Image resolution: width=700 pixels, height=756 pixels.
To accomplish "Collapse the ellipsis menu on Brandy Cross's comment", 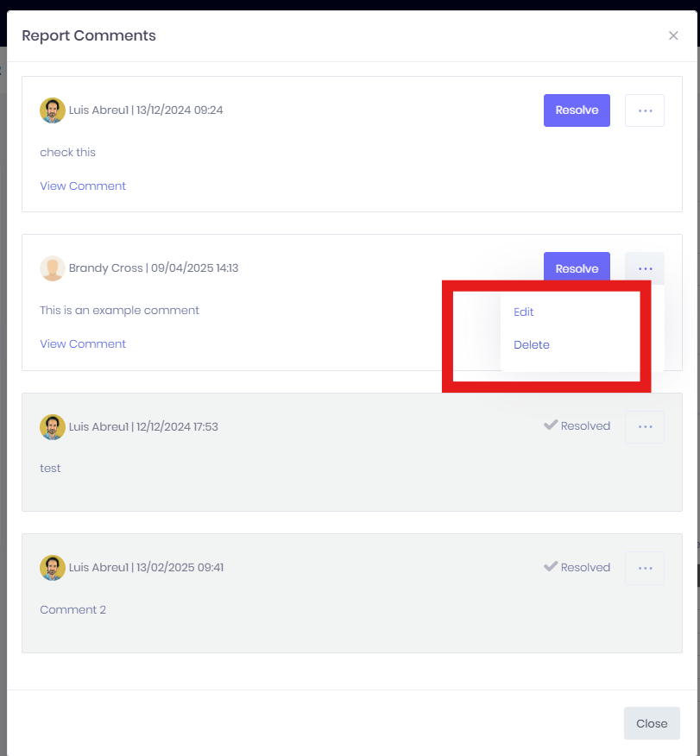I will pyautogui.click(x=645, y=268).
